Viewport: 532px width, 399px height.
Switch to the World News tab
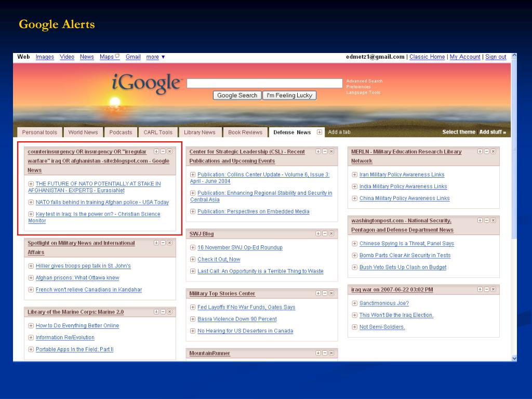83,132
